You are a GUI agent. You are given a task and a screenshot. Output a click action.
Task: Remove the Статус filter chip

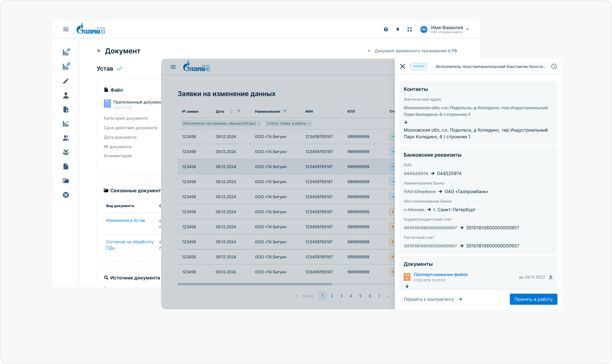pos(309,123)
